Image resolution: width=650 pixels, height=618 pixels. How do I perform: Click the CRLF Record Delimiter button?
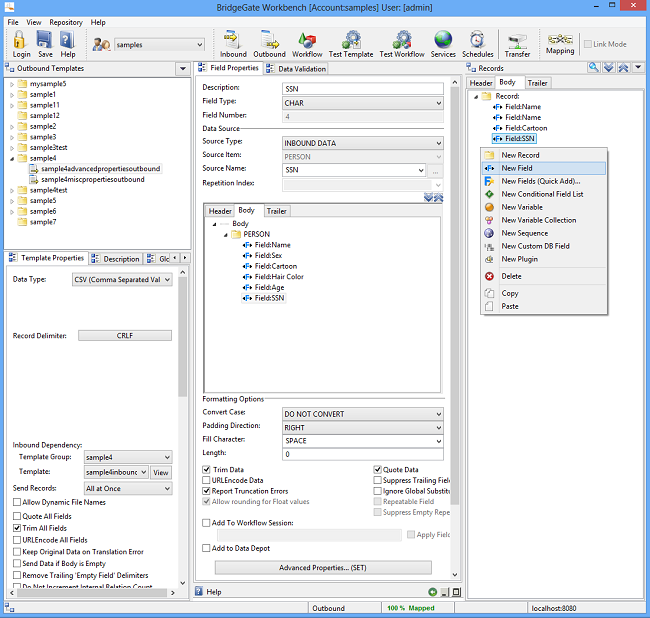[x=125, y=335]
